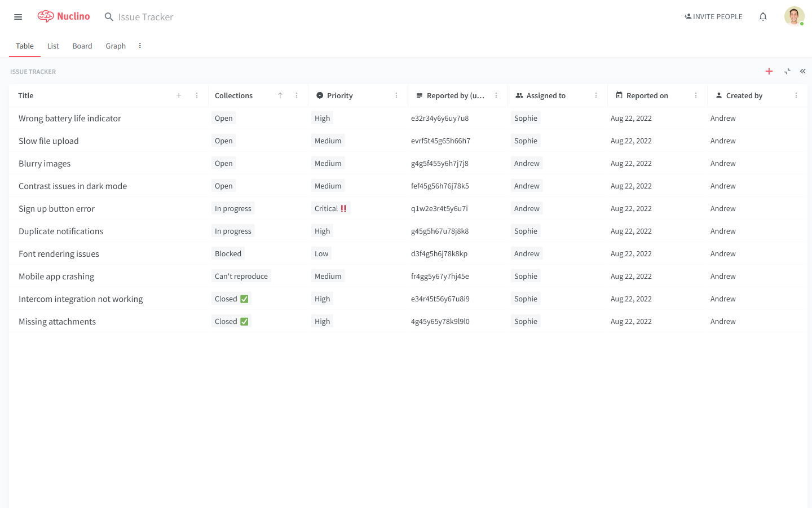This screenshot has height=508, width=812.
Task: Click Closed tag for Missing attachments
Action: point(231,321)
